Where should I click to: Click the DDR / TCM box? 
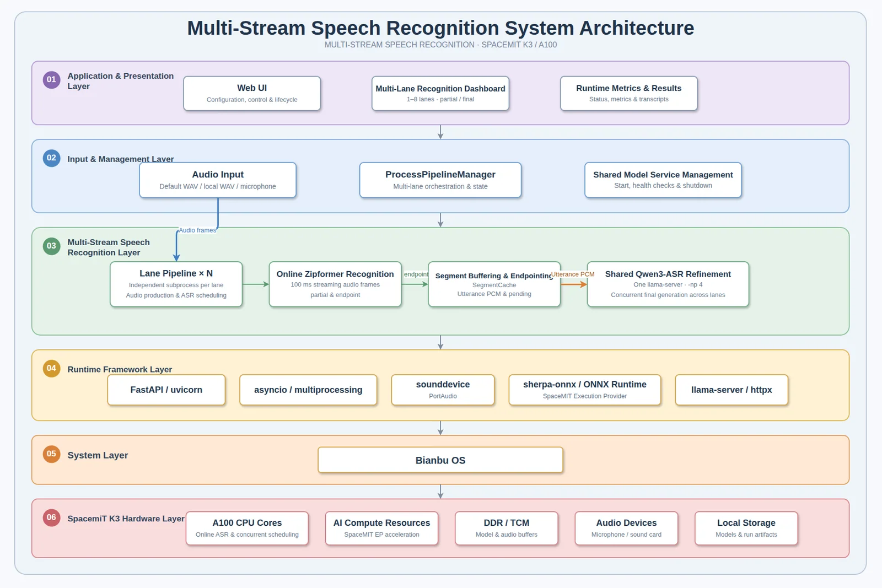click(507, 528)
